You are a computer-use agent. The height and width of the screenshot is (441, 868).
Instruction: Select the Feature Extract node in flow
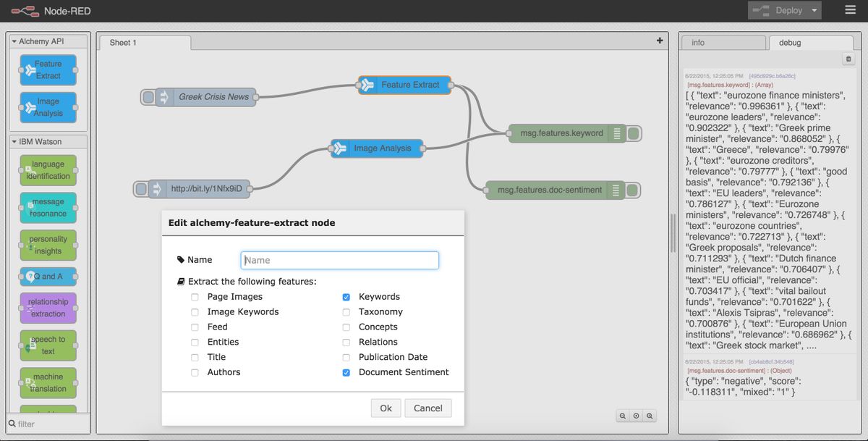pos(404,85)
